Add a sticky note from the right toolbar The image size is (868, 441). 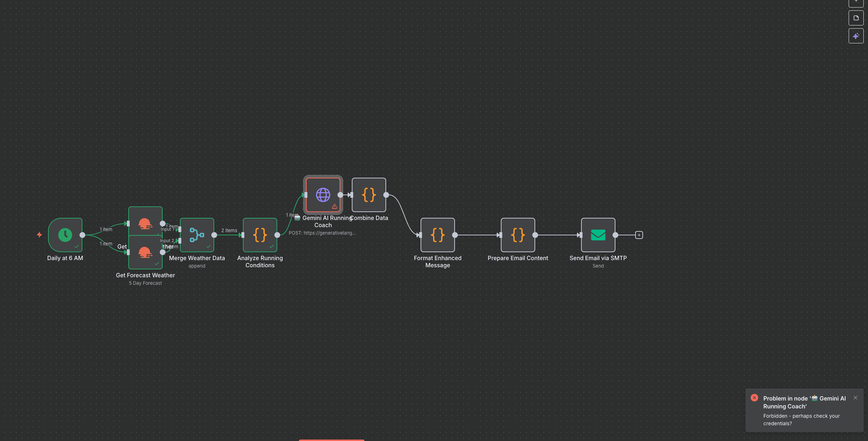click(x=856, y=18)
